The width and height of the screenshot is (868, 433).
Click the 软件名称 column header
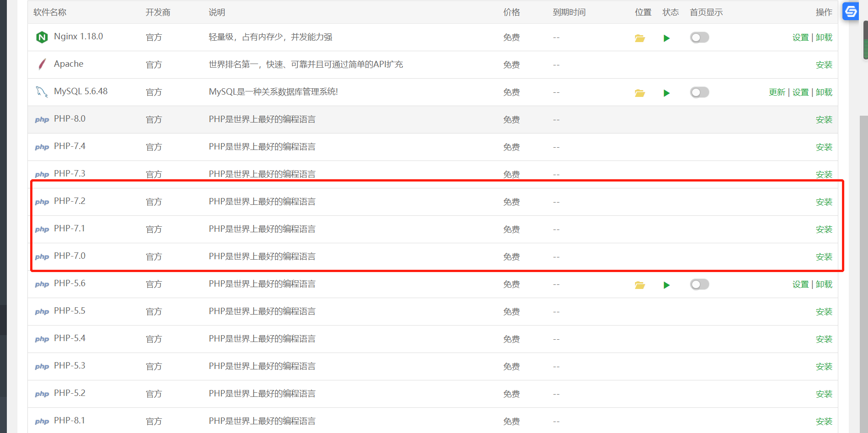[50, 12]
